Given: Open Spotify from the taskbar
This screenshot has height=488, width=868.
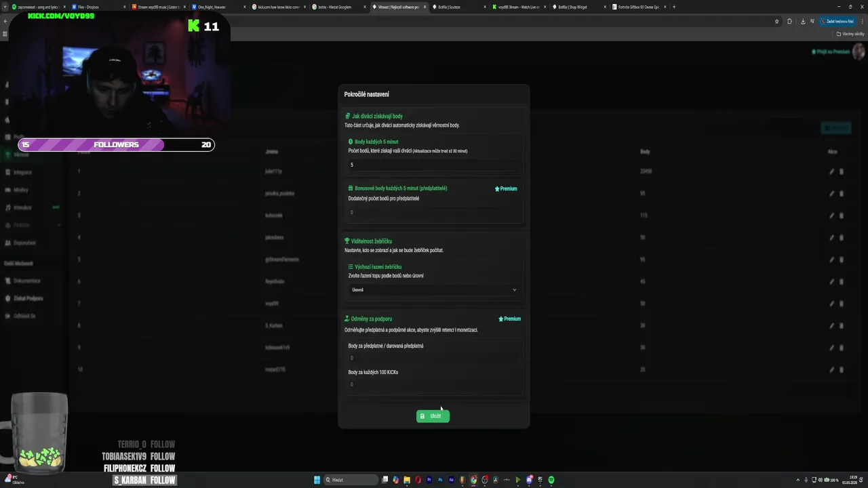Looking at the screenshot, I should pyautogui.click(x=551, y=480).
